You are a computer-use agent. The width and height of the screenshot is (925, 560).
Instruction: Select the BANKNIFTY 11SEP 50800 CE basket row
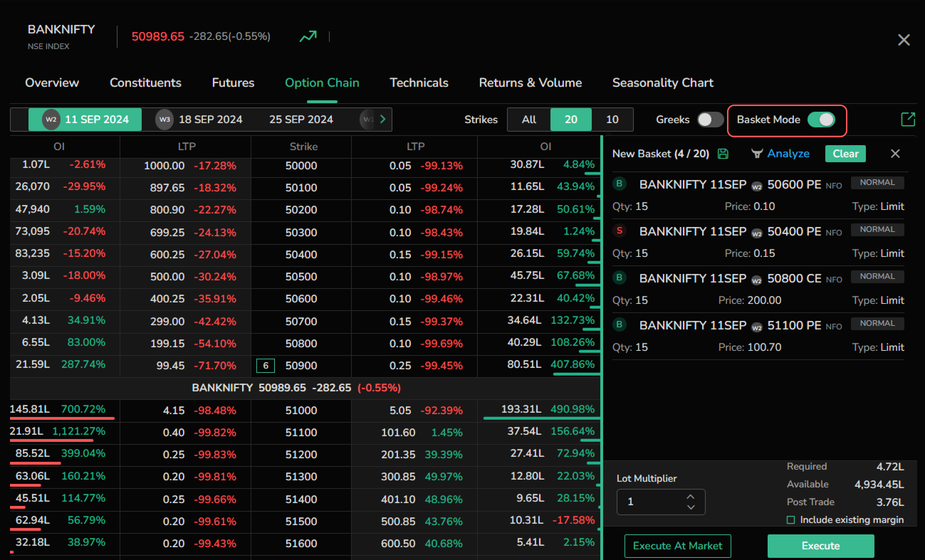[x=758, y=289]
